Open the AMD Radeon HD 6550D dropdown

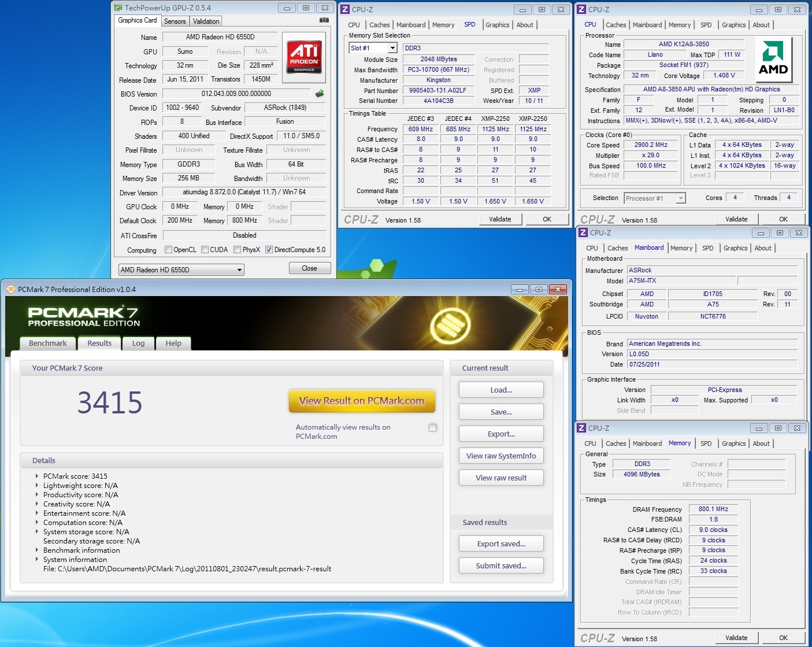click(239, 270)
